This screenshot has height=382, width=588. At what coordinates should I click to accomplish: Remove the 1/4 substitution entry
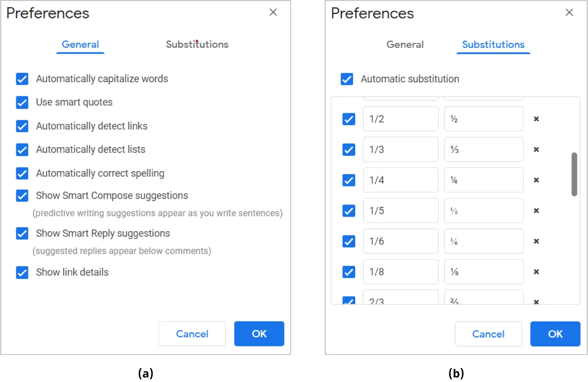[x=536, y=180]
